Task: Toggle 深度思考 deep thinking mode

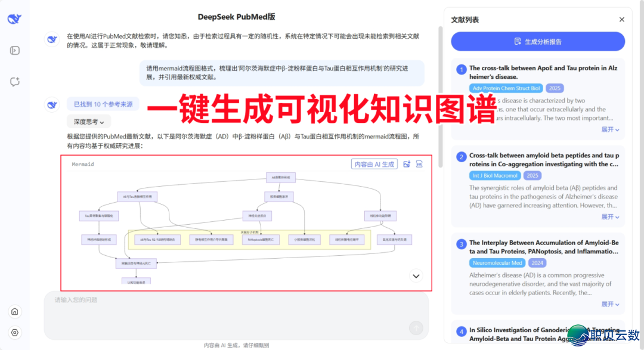Action: [86, 121]
